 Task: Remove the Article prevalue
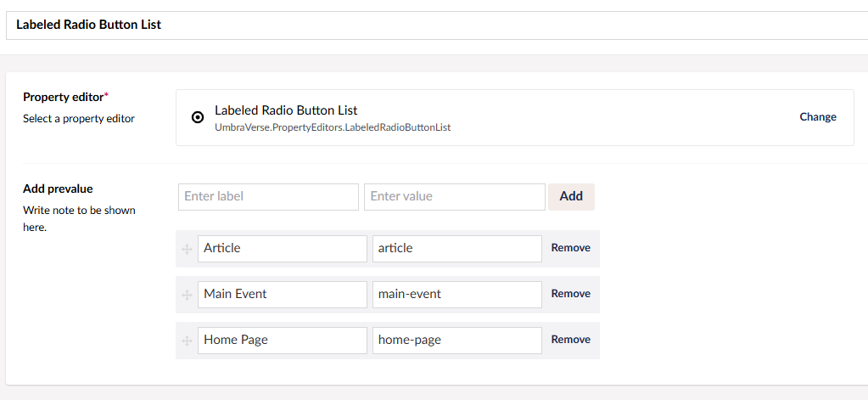[571, 248]
